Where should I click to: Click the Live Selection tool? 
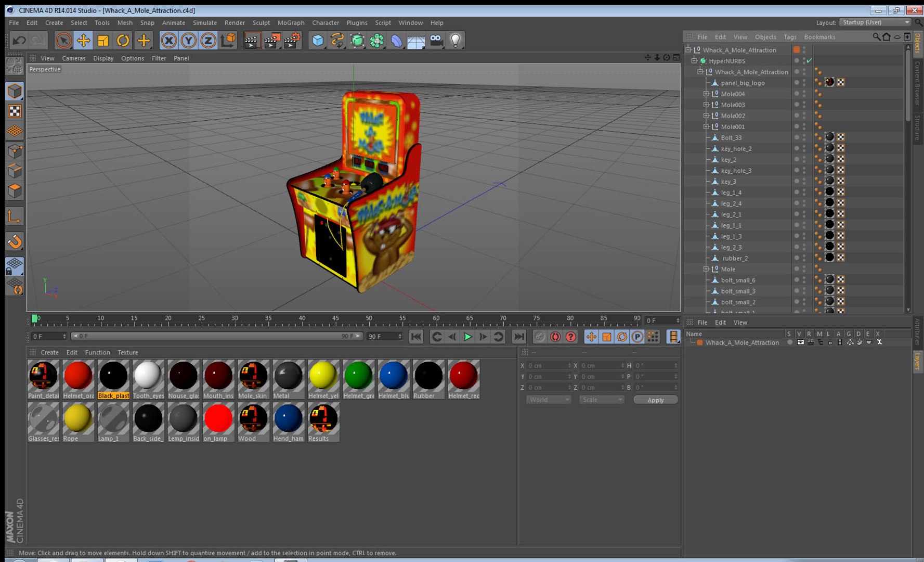[x=63, y=41]
